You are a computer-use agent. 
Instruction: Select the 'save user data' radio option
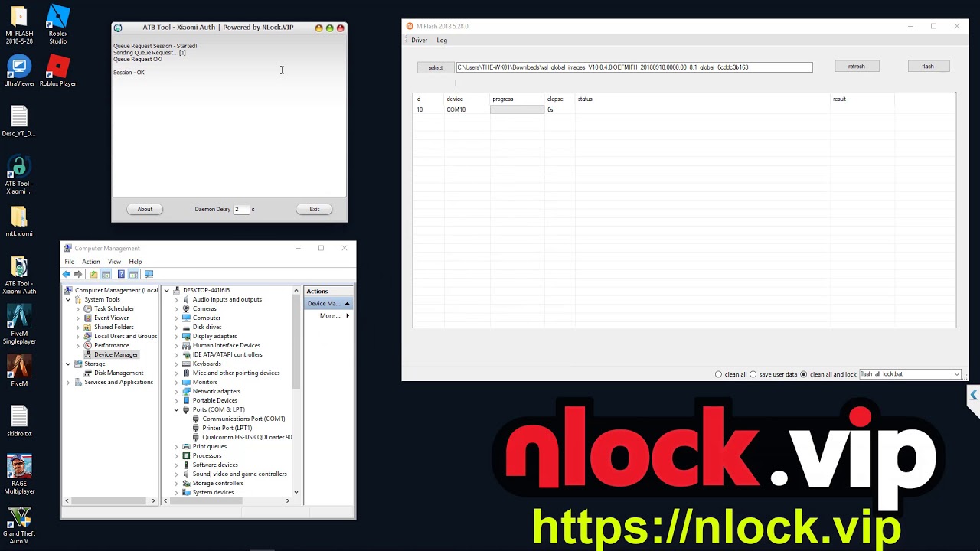(x=753, y=374)
